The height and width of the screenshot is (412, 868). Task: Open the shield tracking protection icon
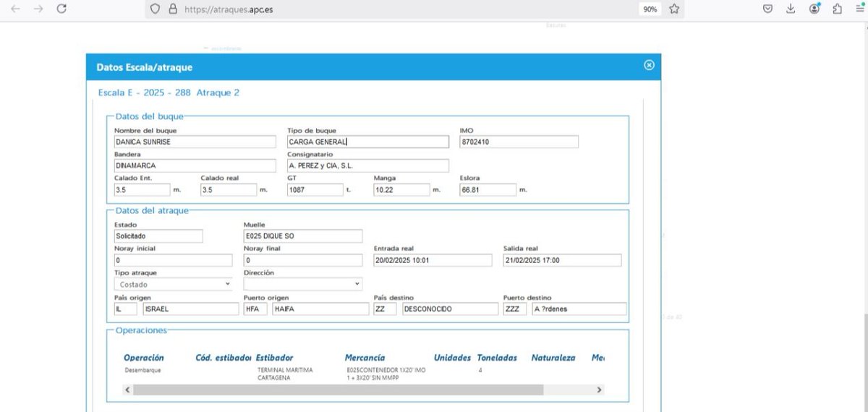click(155, 9)
